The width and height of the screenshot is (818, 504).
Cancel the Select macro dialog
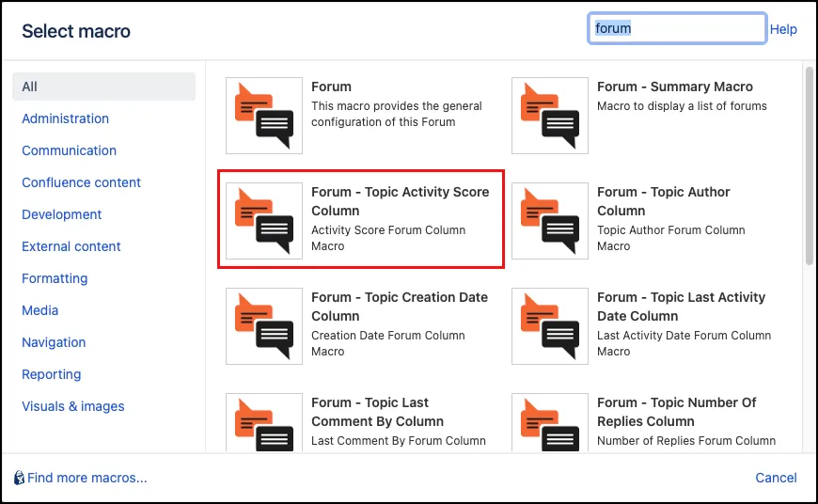[776, 478]
